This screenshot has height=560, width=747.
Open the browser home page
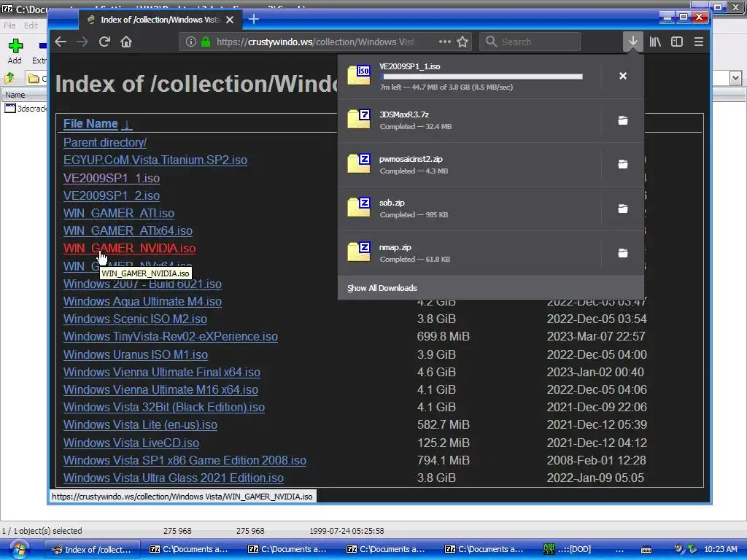[x=126, y=42]
